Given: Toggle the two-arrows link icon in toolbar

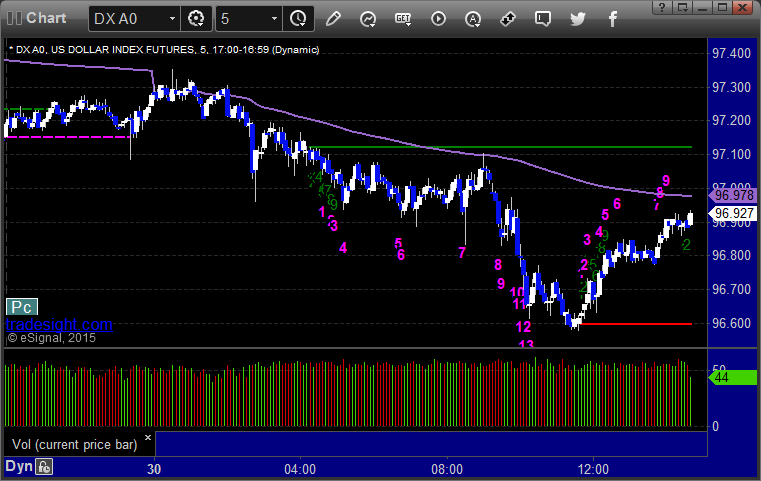Looking at the screenshot, I should 508,19.
